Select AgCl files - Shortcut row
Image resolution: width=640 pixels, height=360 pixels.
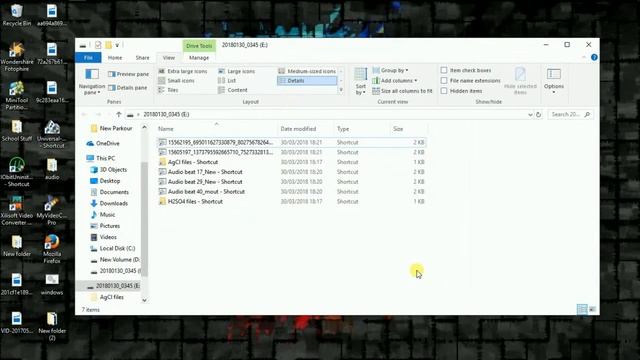coord(291,162)
